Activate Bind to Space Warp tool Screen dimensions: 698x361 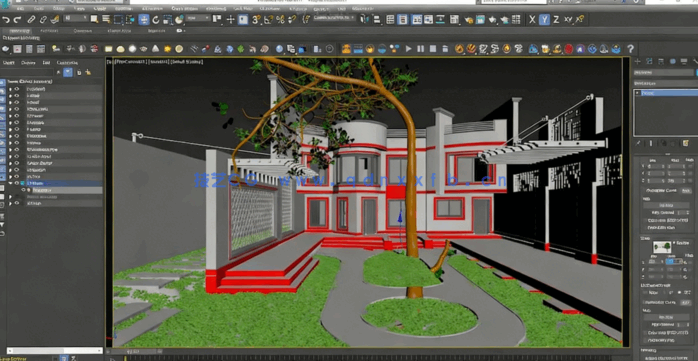(x=55, y=20)
